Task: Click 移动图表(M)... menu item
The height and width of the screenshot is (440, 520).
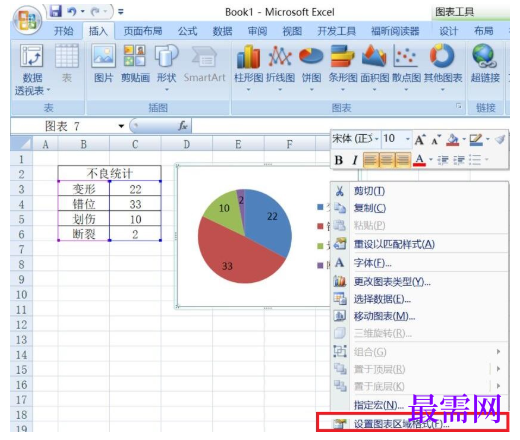Action: [x=420, y=316]
